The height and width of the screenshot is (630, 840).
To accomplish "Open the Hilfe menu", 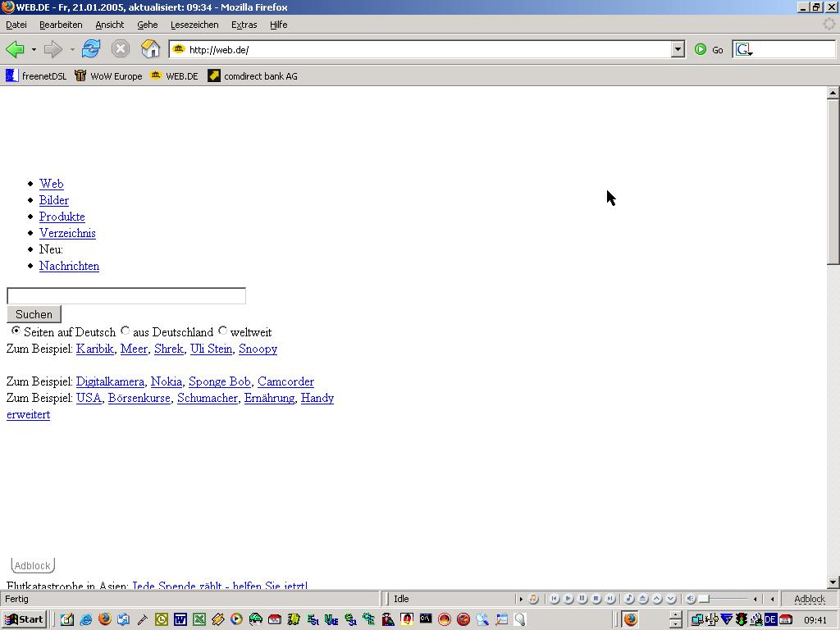I will (279, 25).
